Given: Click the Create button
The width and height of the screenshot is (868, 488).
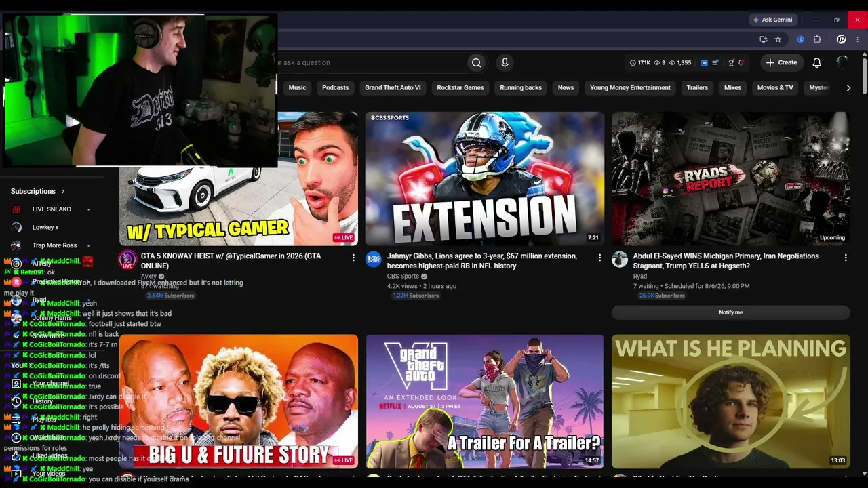Looking at the screenshot, I should click(782, 62).
